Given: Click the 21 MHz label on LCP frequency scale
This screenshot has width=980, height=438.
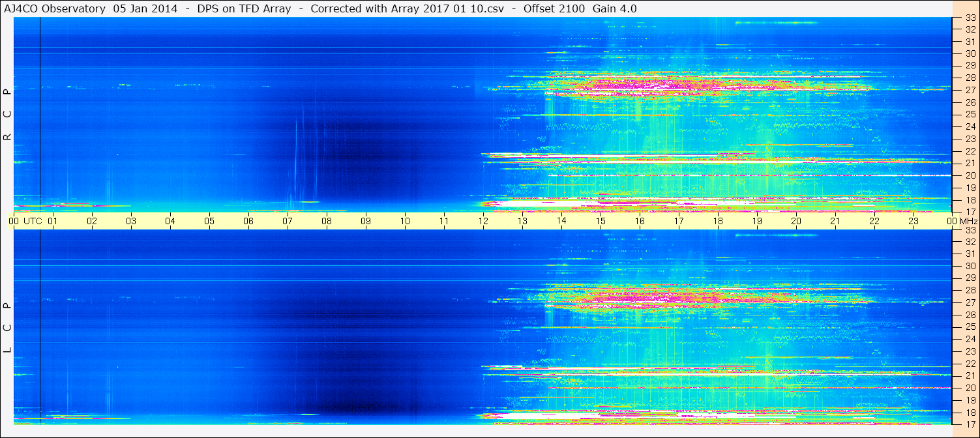Looking at the screenshot, I should (x=970, y=375).
